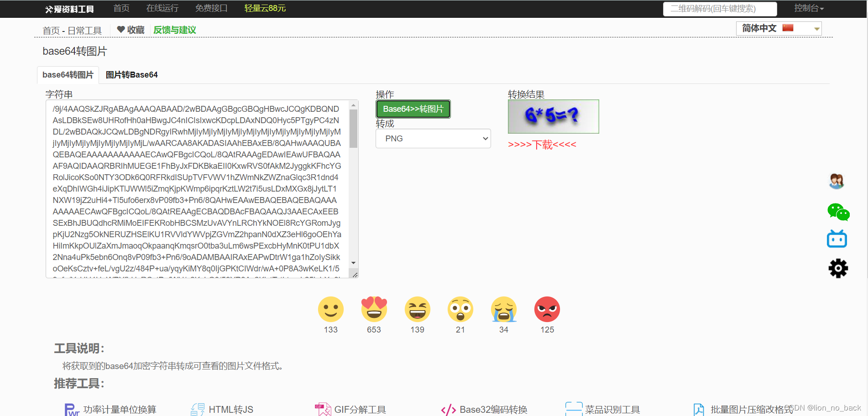Click the 功率计量单位换算 tool icon
This screenshot has height=416, width=868.
(x=72, y=410)
